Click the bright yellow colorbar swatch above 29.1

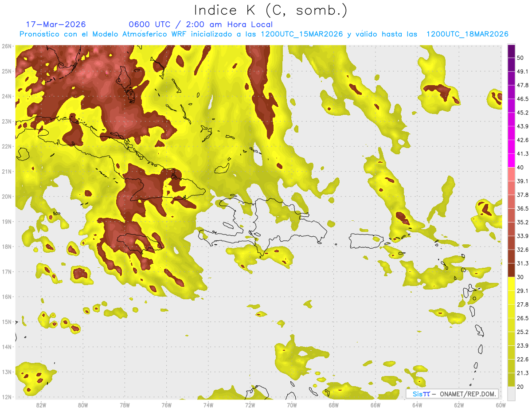pyautogui.click(x=511, y=284)
